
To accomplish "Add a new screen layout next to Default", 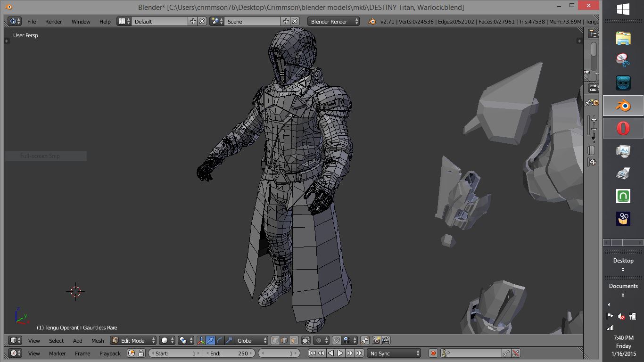I will (193, 21).
